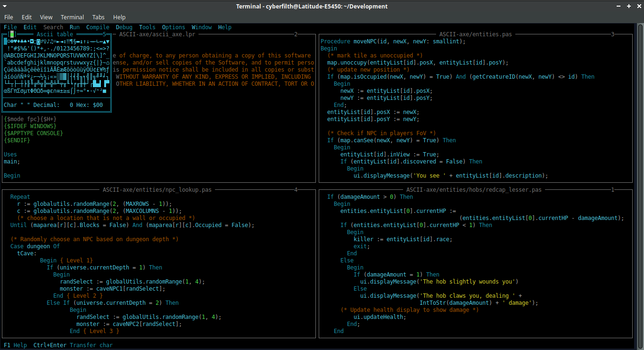Click F1 Help in the status bar
The height and width of the screenshot is (350, 644).
tap(15, 345)
